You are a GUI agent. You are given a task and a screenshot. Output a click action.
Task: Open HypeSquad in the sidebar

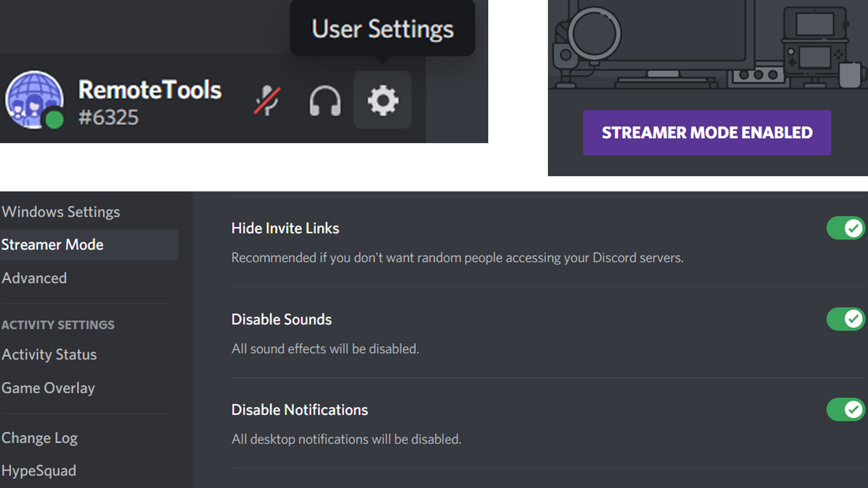click(x=39, y=471)
